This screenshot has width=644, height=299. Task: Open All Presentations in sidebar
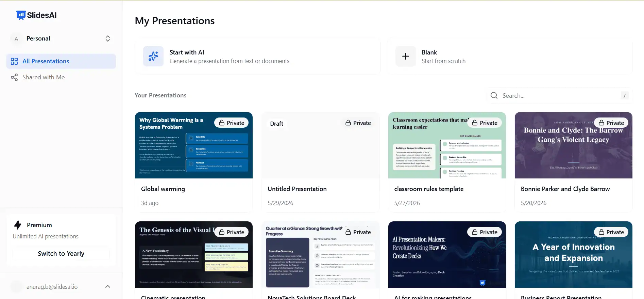pyautogui.click(x=61, y=61)
